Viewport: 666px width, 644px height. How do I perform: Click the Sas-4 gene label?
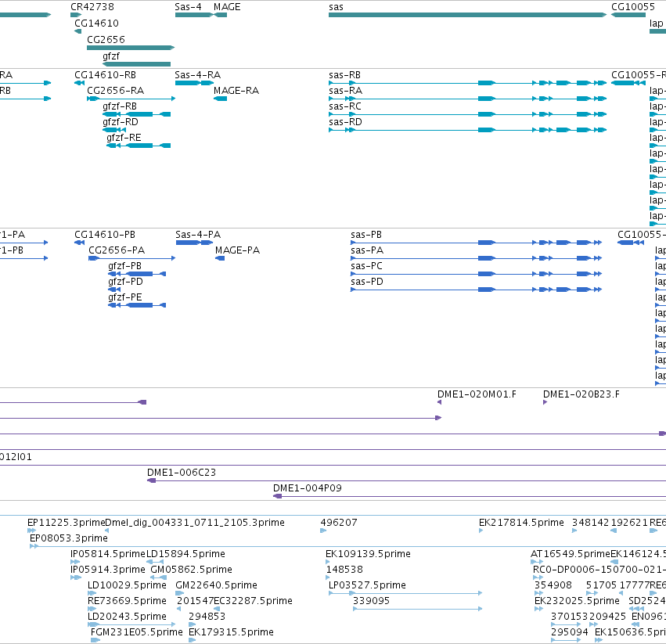point(188,7)
